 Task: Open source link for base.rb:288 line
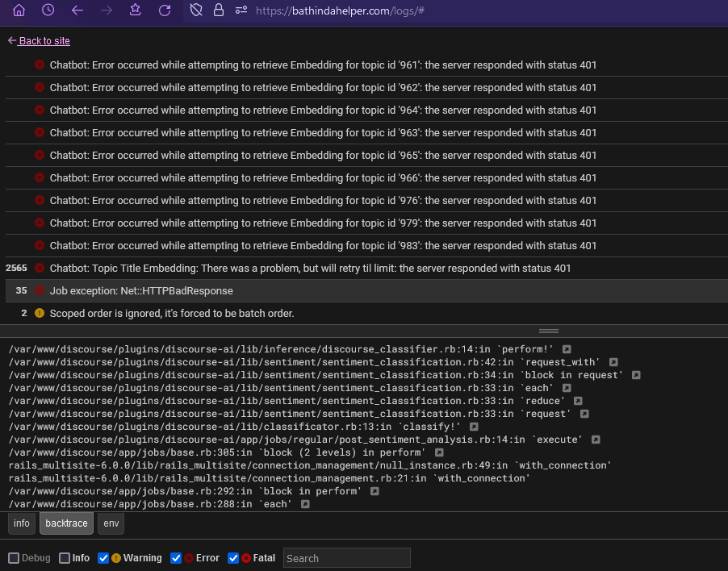point(305,504)
